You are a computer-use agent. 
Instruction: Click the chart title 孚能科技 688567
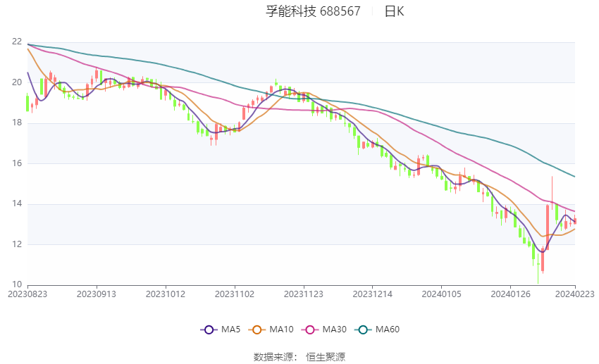coord(313,11)
